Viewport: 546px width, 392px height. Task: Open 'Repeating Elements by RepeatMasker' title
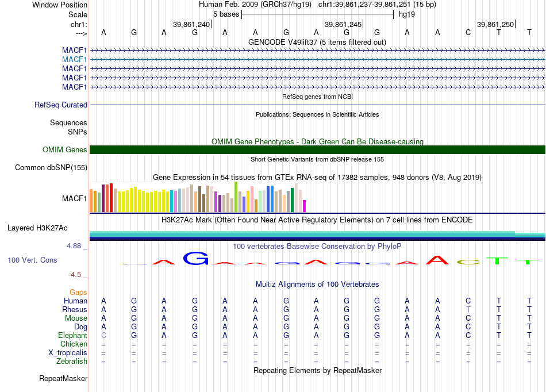317,370
